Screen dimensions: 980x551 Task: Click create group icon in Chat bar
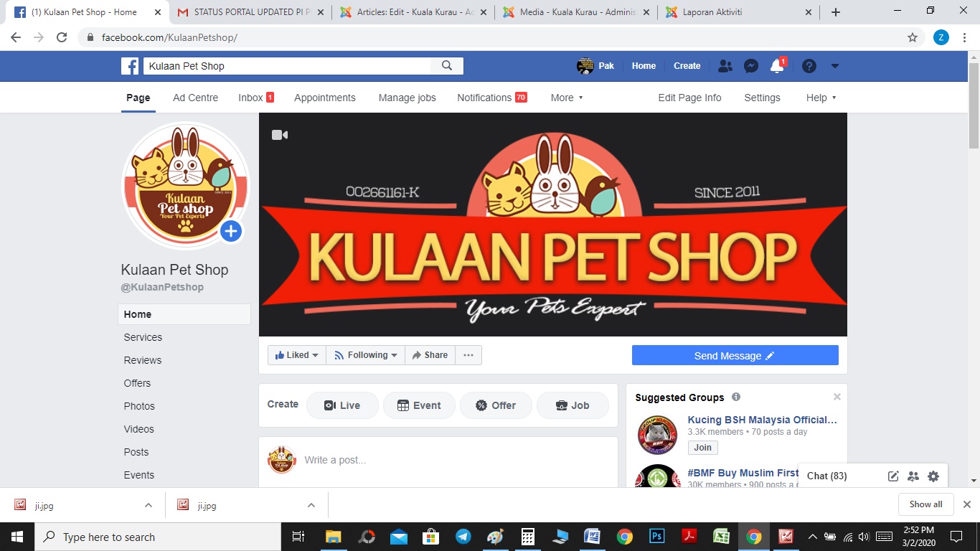point(913,476)
